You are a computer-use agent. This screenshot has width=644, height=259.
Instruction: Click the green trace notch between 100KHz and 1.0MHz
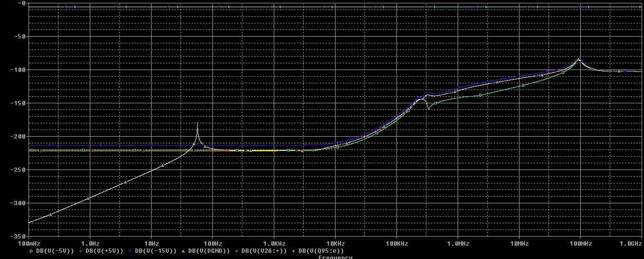click(428, 109)
